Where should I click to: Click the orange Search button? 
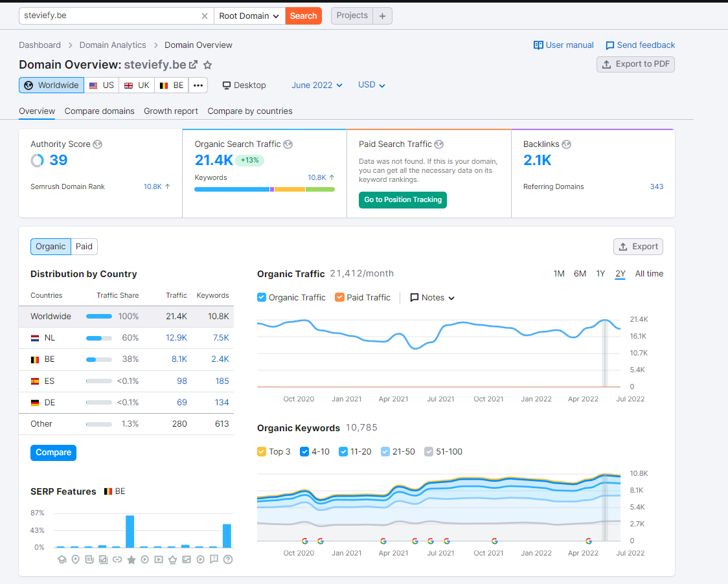(304, 16)
